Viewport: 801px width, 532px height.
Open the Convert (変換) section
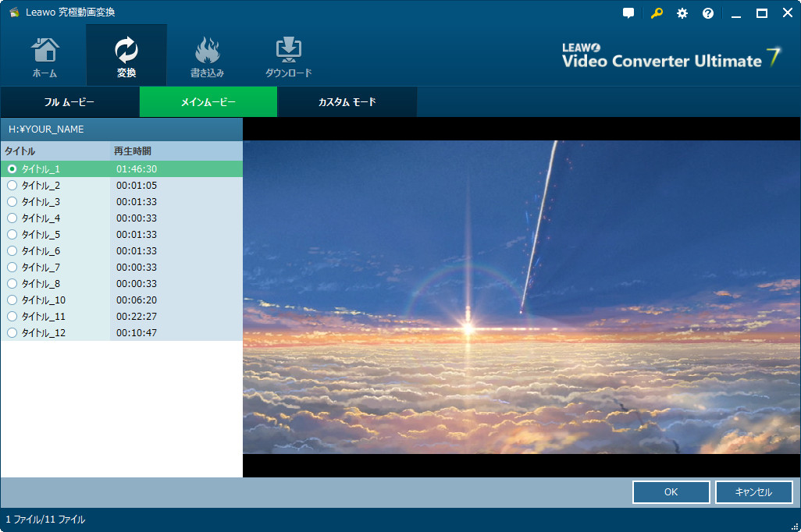pyautogui.click(x=126, y=57)
